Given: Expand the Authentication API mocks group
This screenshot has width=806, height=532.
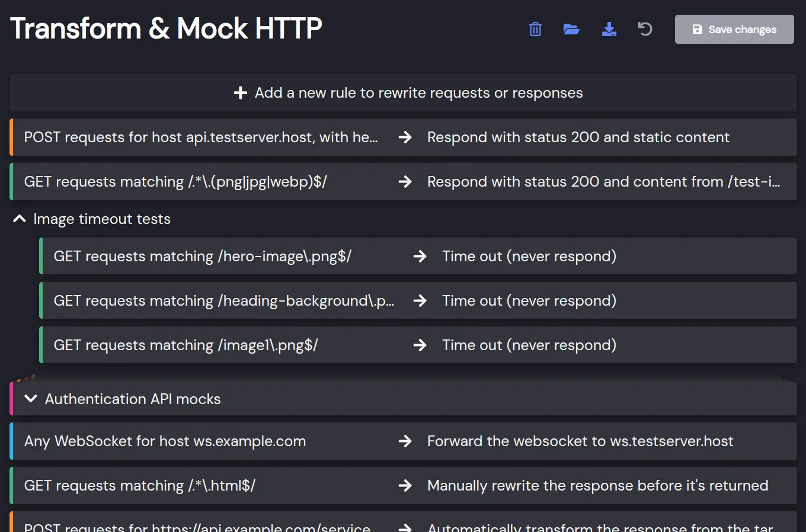Looking at the screenshot, I should [x=31, y=399].
